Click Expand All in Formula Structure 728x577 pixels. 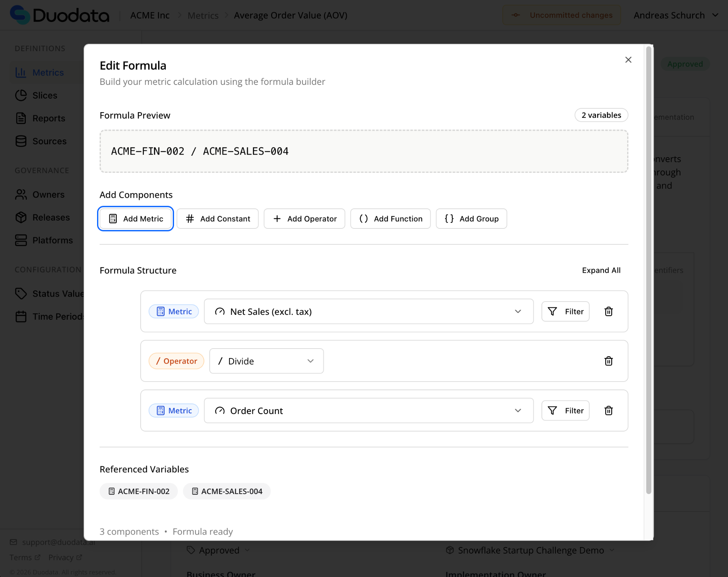point(601,270)
